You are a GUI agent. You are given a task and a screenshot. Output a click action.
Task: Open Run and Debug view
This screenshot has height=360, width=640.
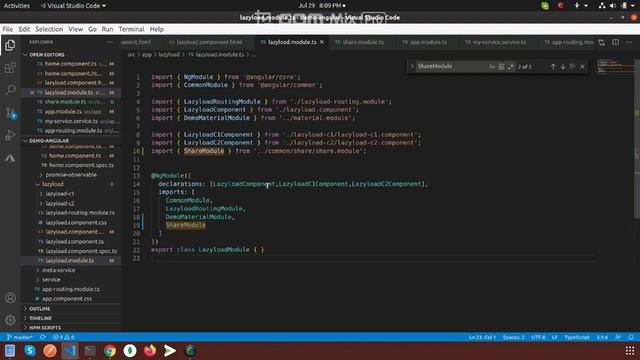click(10, 135)
